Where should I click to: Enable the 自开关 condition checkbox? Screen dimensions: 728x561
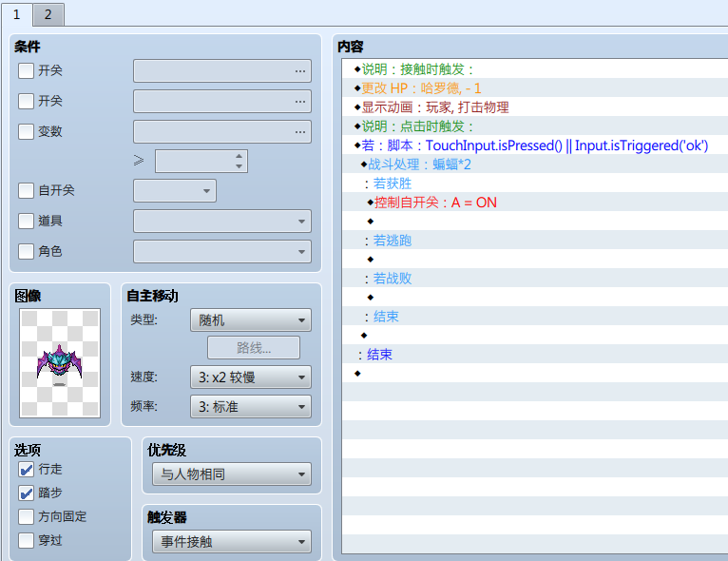tap(26, 190)
